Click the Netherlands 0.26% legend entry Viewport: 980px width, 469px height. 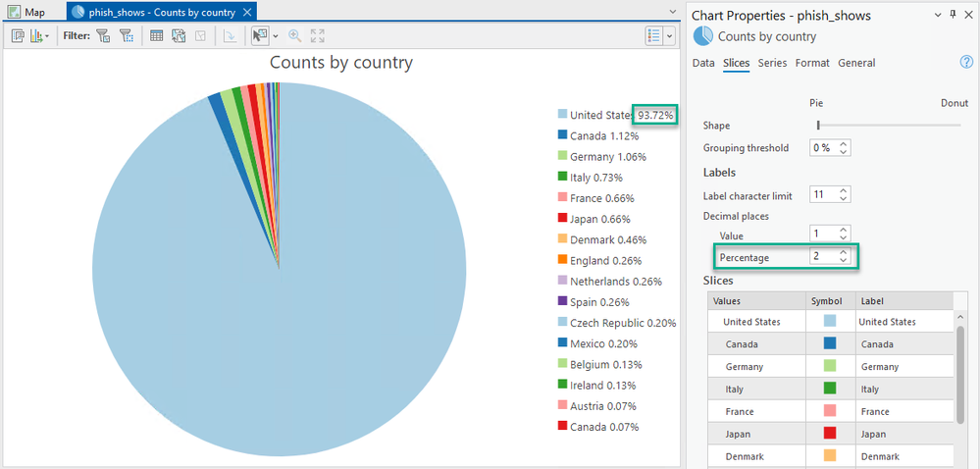point(609,282)
